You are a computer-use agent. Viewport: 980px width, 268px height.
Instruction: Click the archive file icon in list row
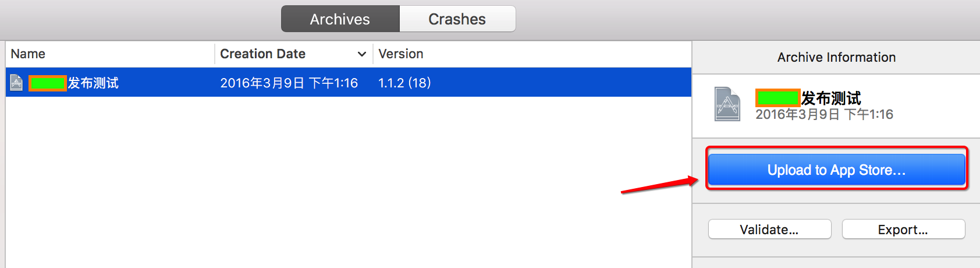pos(16,83)
